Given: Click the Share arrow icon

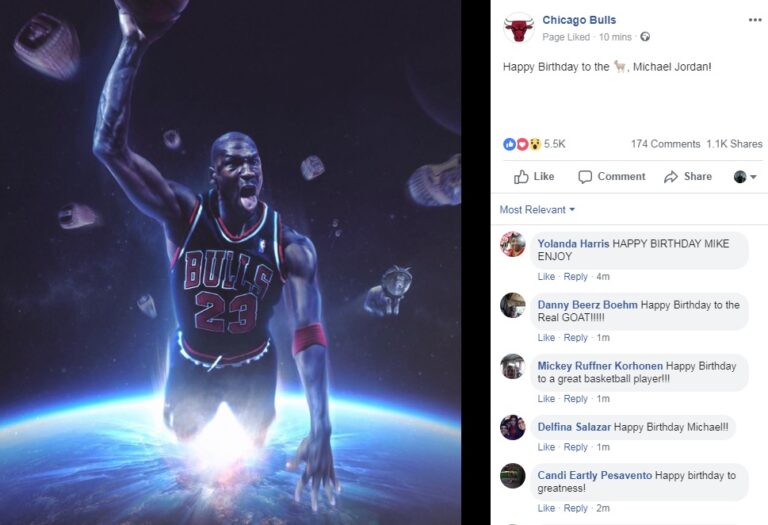Looking at the screenshot, I should click(671, 177).
